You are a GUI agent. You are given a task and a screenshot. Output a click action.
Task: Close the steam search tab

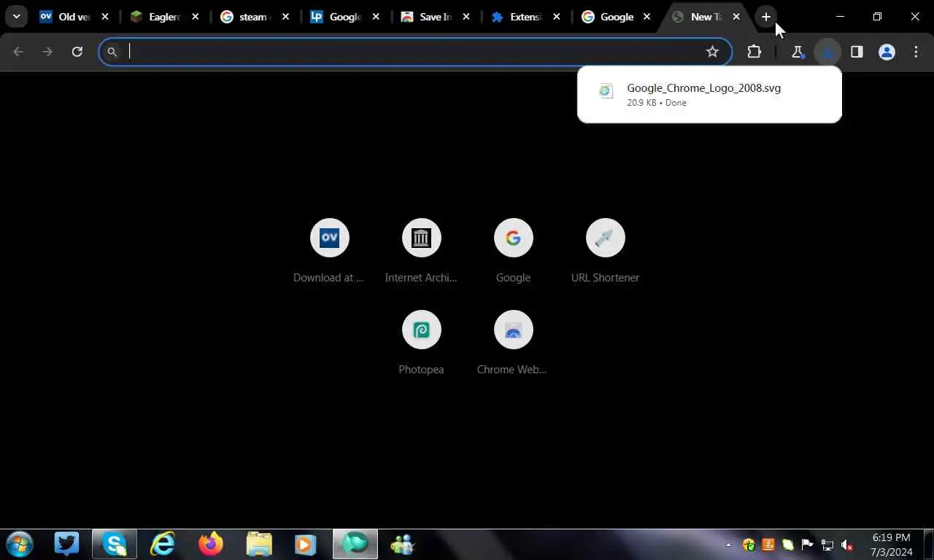click(x=285, y=17)
